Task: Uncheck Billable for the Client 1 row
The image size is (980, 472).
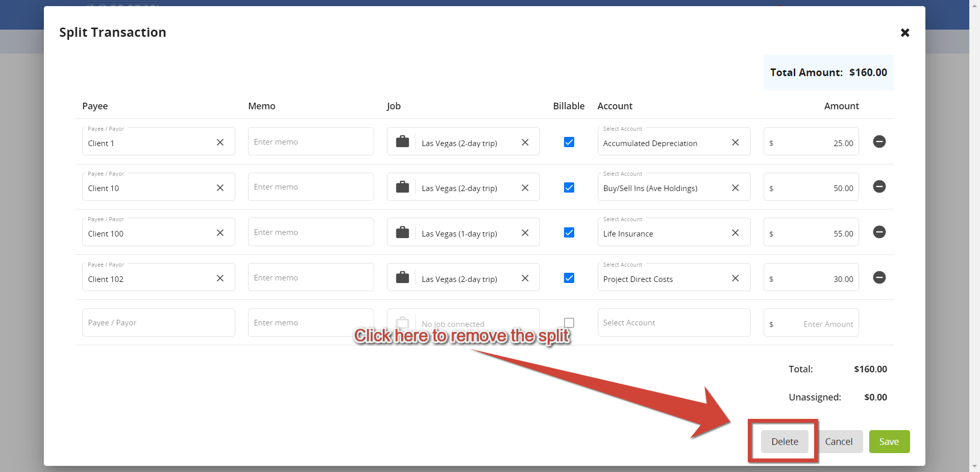Action: pyautogui.click(x=569, y=142)
